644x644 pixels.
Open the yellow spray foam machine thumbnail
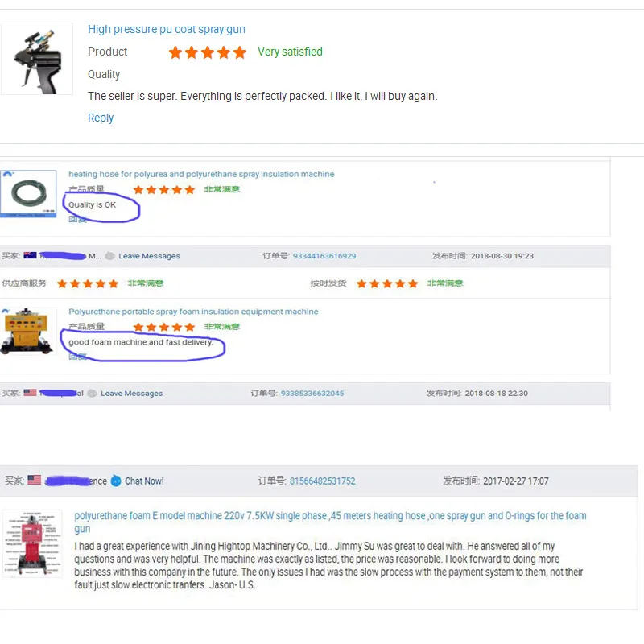(27, 331)
